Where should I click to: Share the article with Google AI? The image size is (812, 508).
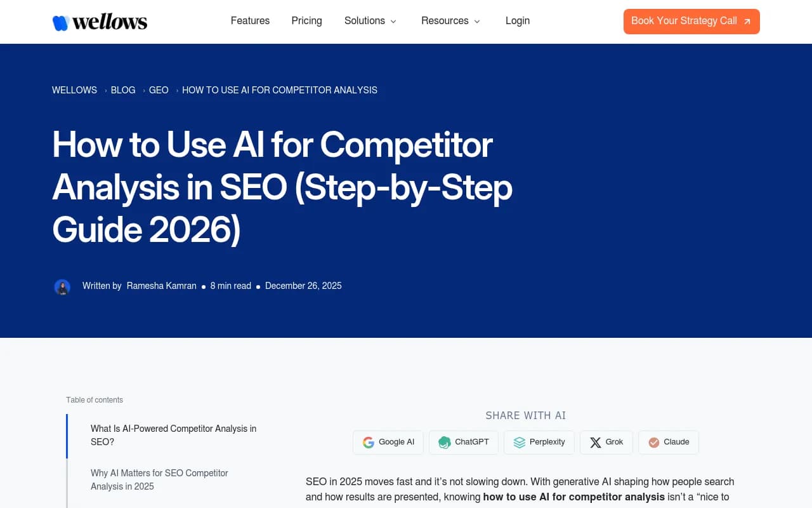[388, 442]
